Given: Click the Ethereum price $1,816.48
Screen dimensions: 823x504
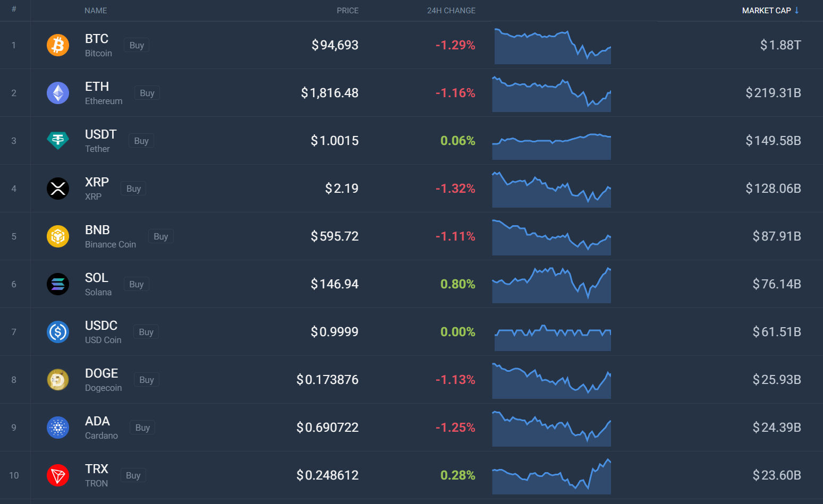Looking at the screenshot, I should (330, 93).
